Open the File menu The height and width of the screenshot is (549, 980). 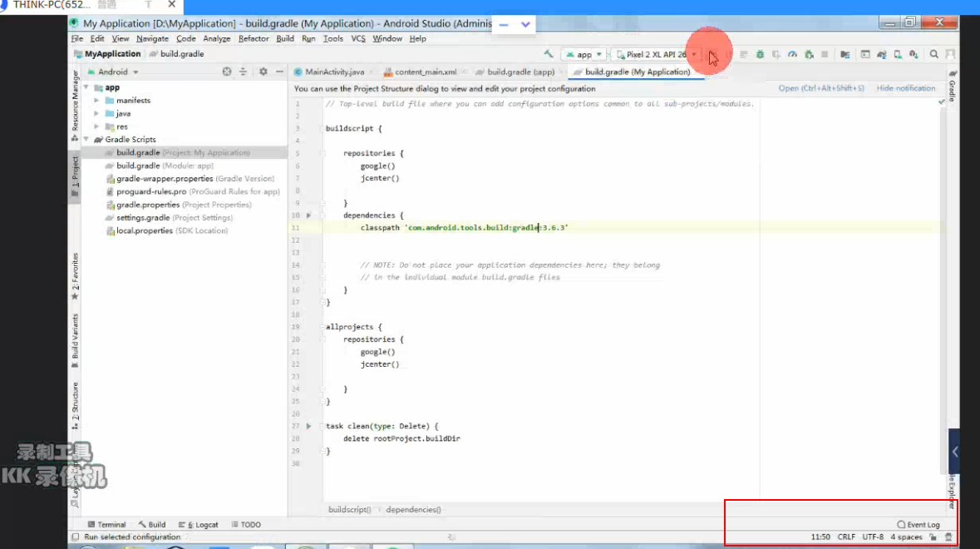click(x=76, y=39)
